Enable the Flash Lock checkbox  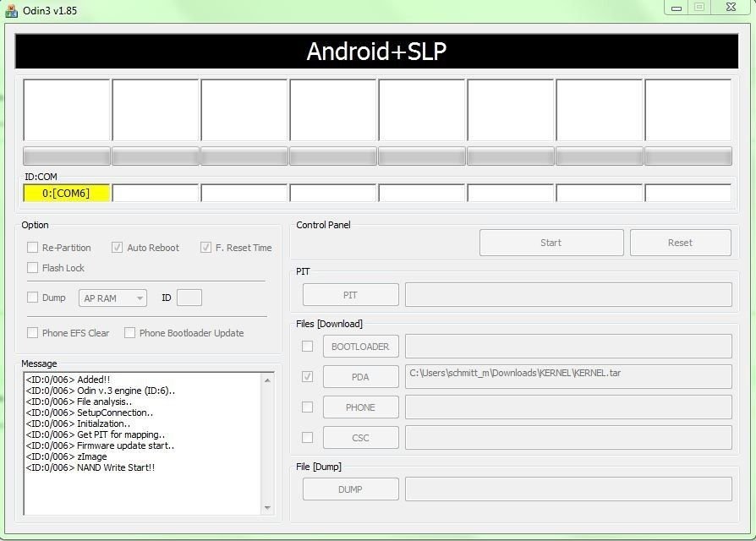[32, 268]
